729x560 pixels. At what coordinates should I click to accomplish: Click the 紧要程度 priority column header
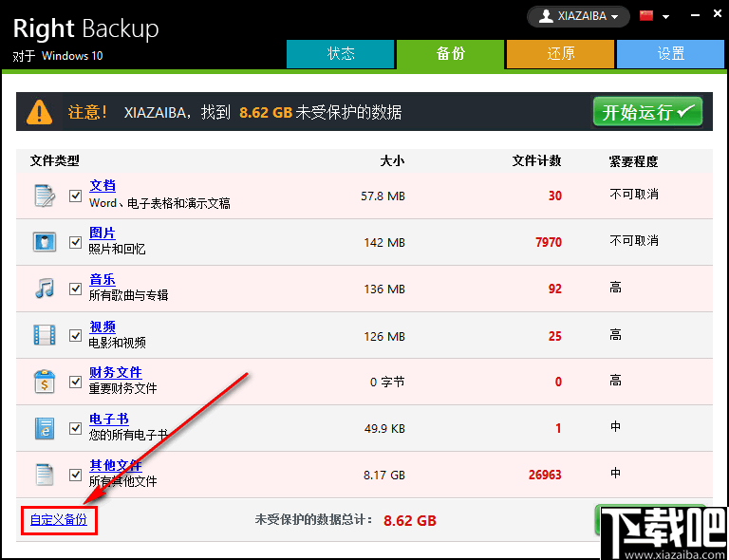click(634, 161)
